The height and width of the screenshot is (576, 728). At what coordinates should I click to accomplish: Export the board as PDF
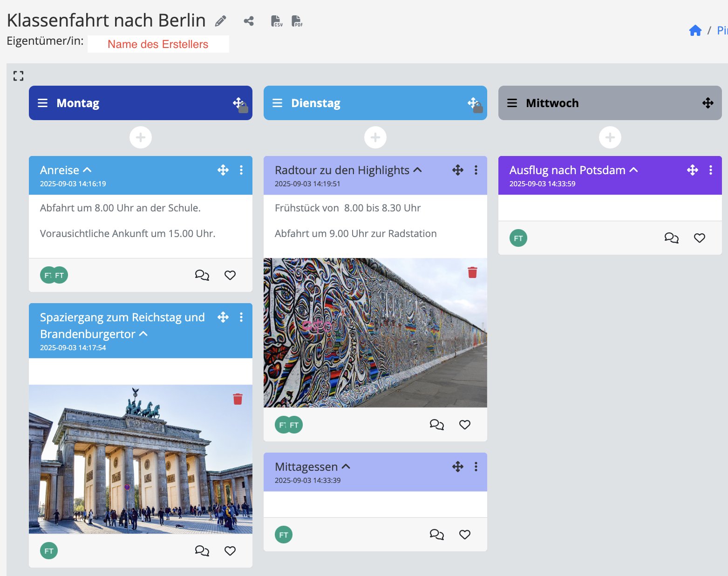click(297, 21)
